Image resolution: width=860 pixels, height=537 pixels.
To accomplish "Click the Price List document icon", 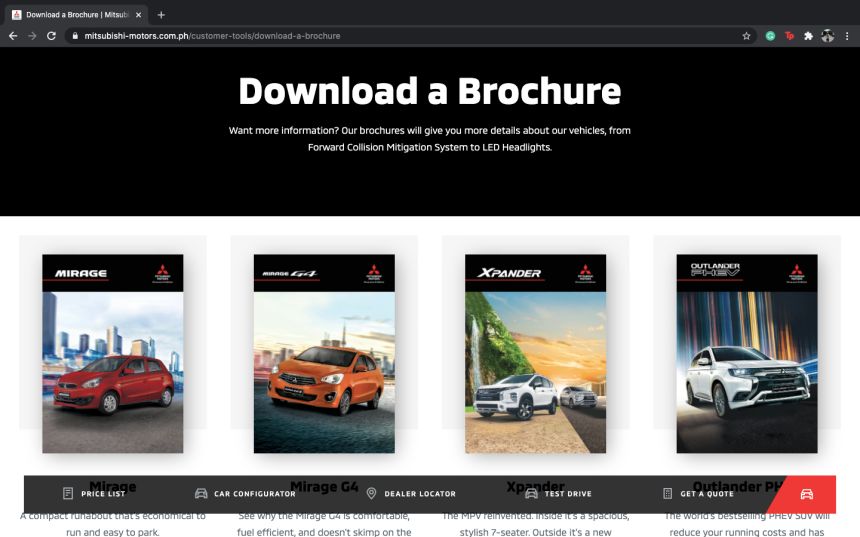I will point(68,494).
